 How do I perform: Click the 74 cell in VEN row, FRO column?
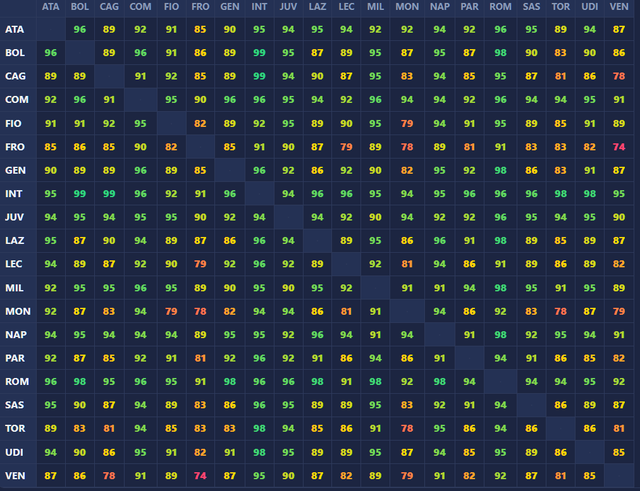click(x=200, y=475)
